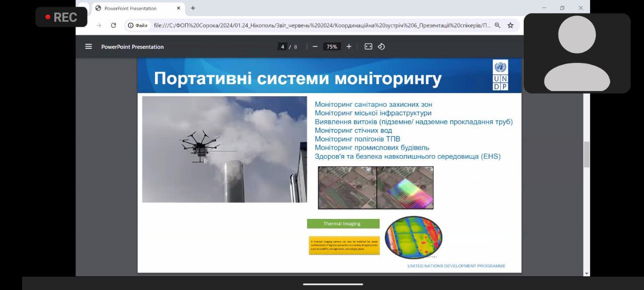Open the Chrome zoom magnifier icon

497,25
